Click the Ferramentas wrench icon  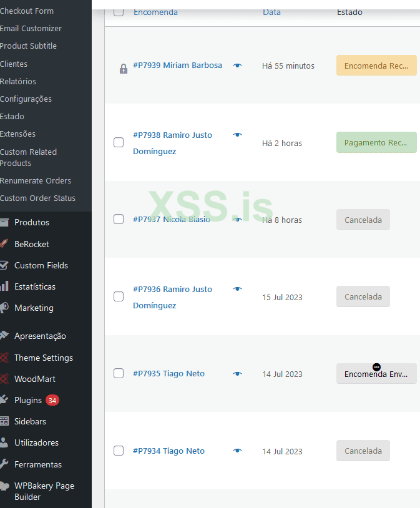click(4, 464)
